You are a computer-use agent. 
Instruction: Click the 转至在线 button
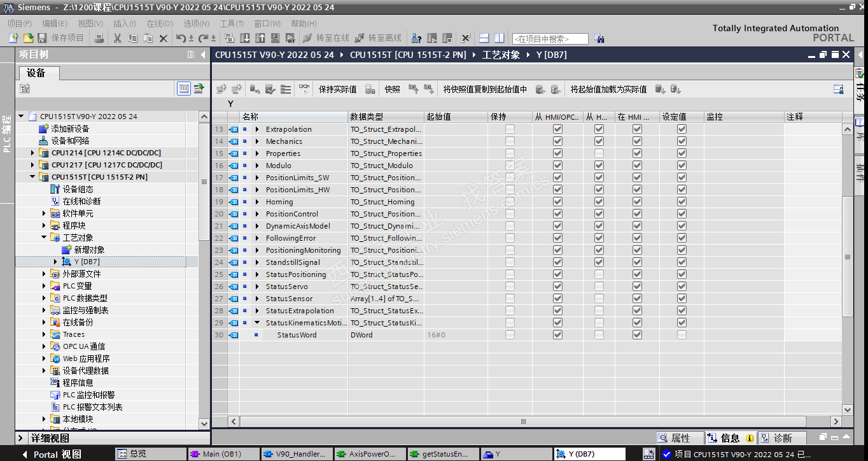[326, 38]
